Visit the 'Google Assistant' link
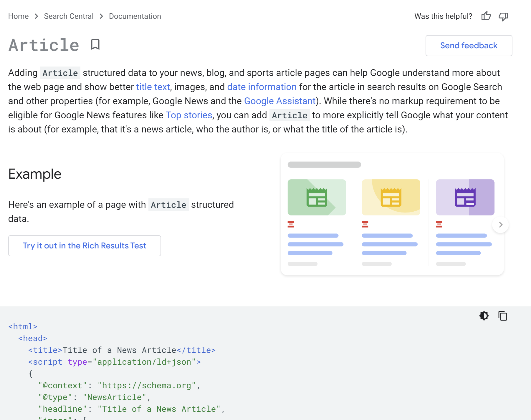This screenshot has height=420, width=531. point(280,101)
